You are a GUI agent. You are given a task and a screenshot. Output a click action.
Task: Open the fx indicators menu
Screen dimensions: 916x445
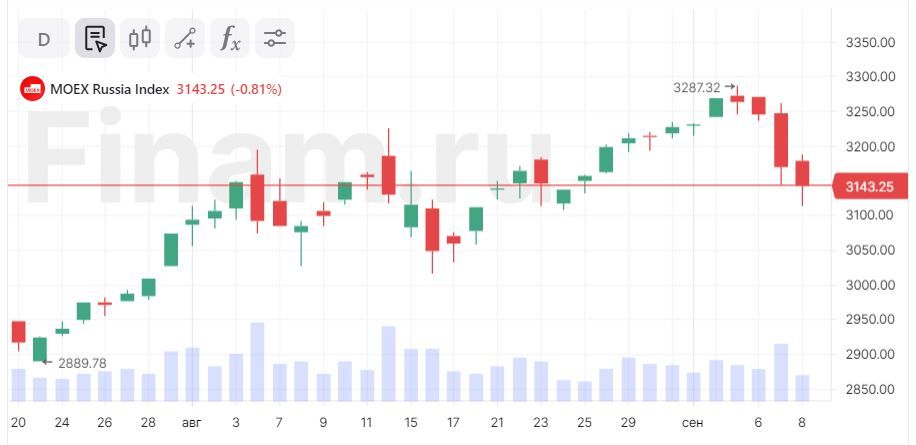230,39
